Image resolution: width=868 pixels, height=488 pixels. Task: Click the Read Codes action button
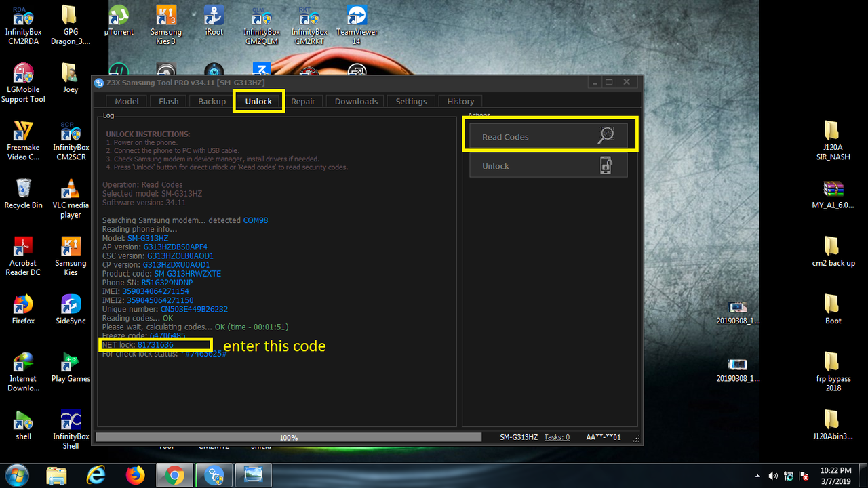click(549, 136)
